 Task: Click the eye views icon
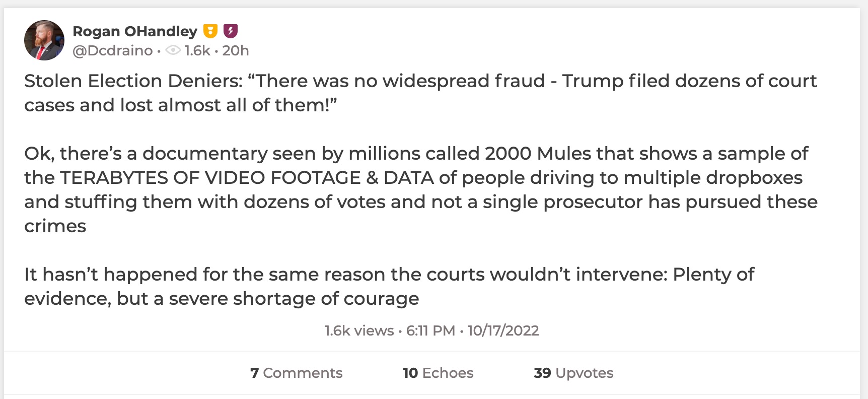coord(173,50)
